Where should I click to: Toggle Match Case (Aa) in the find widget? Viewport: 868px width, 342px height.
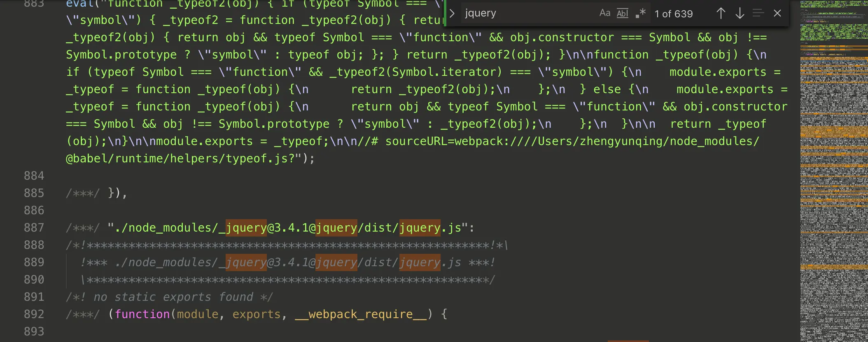[x=605, y=13]
